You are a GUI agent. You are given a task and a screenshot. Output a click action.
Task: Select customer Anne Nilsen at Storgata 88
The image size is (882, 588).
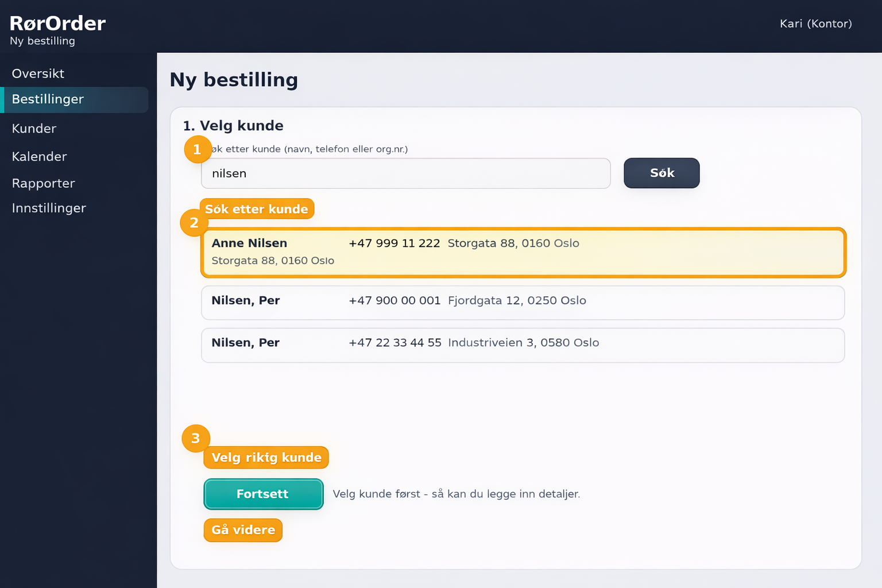coord(523,253)
